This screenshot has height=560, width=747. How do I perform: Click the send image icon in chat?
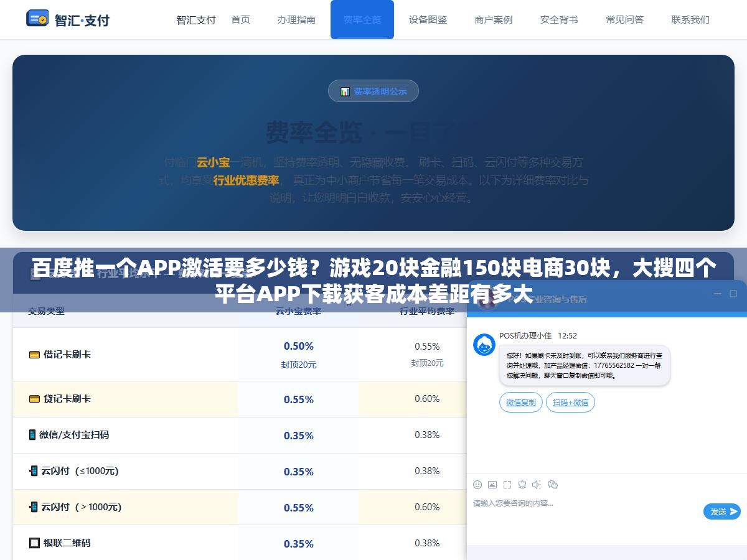(492, 485)
